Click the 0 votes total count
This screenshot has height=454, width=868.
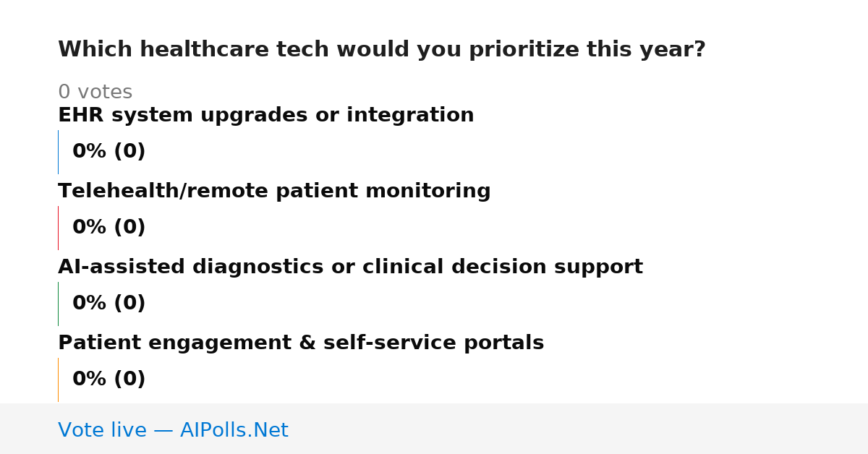(95, 93)
